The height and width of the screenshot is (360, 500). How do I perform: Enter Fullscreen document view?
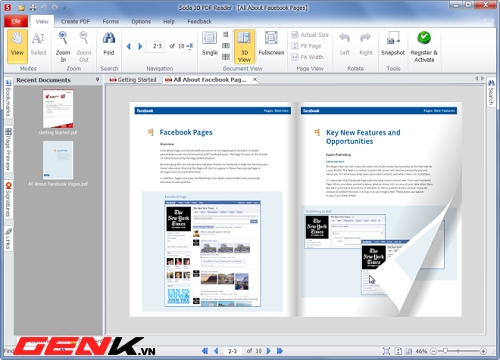tap(271, 44)
